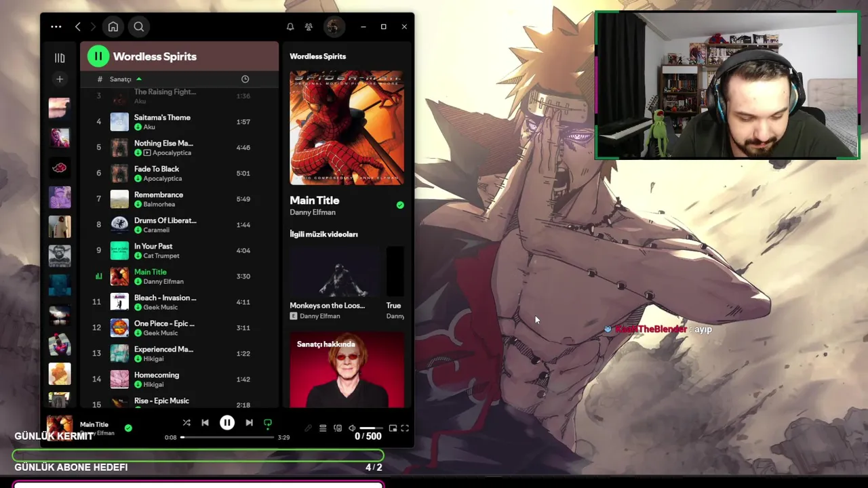
Task: Open Friend Activity icon
Action: coord(309,27)
